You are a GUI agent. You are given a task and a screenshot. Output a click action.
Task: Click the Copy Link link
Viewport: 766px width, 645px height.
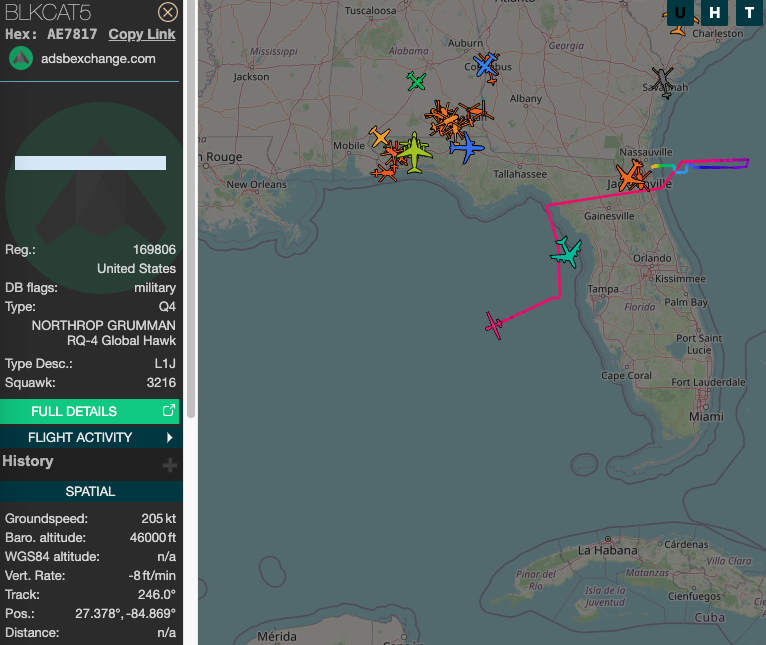click(x=141, y=34)
